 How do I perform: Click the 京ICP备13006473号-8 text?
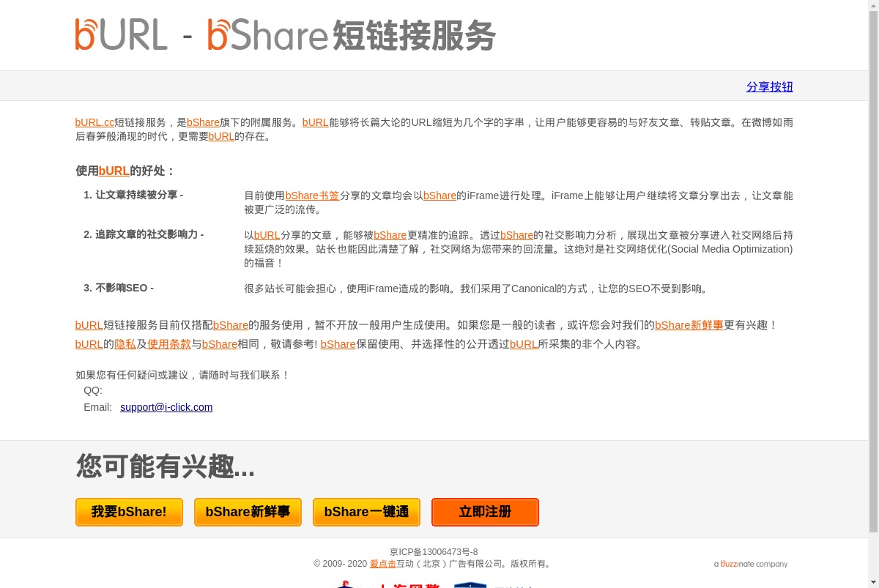(x=434, y=552)
